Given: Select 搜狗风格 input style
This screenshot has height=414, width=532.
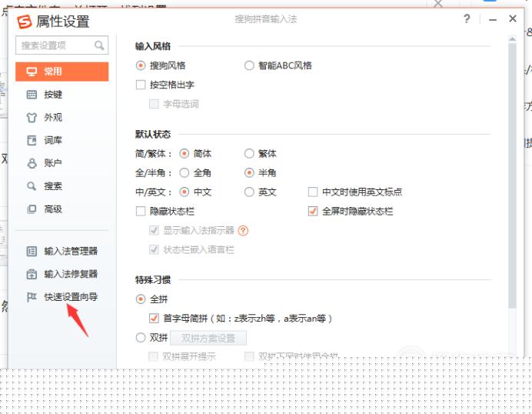Looking at the screenshot, I should pos(141,65).
